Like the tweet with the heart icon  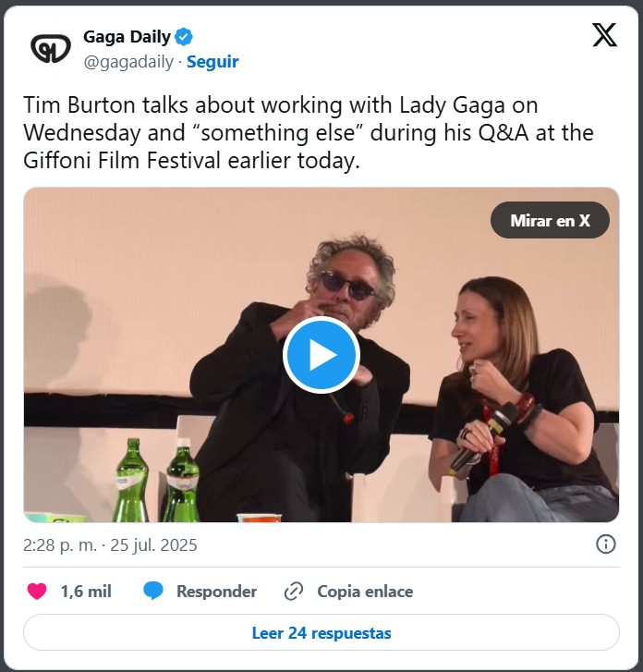(37, 592)
